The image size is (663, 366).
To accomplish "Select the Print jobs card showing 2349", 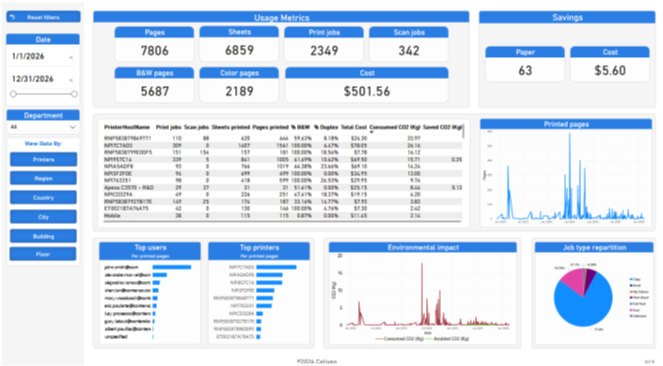I will pos(324,44).
